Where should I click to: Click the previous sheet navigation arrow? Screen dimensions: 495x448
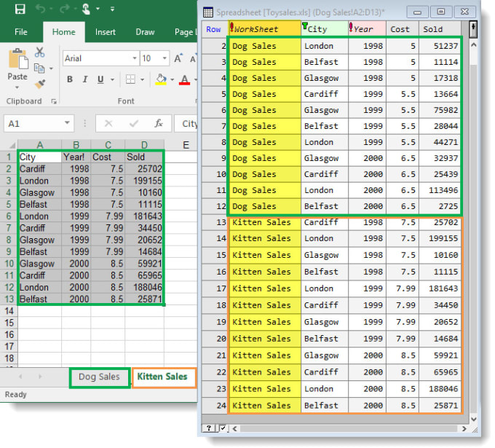pos(20,377)
